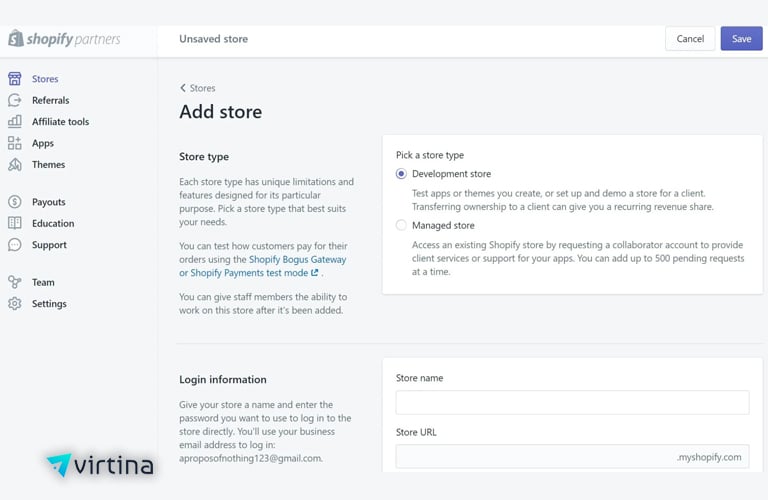Click the Stores storefront icon
This screenshot has height=500, width=768.
pos(15,78)
